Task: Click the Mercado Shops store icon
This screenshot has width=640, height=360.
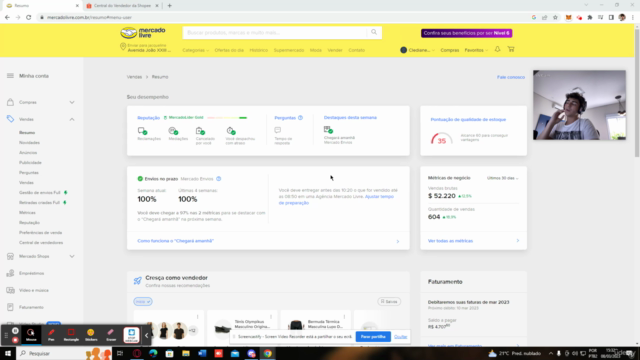Action: (x=10, y=256)
